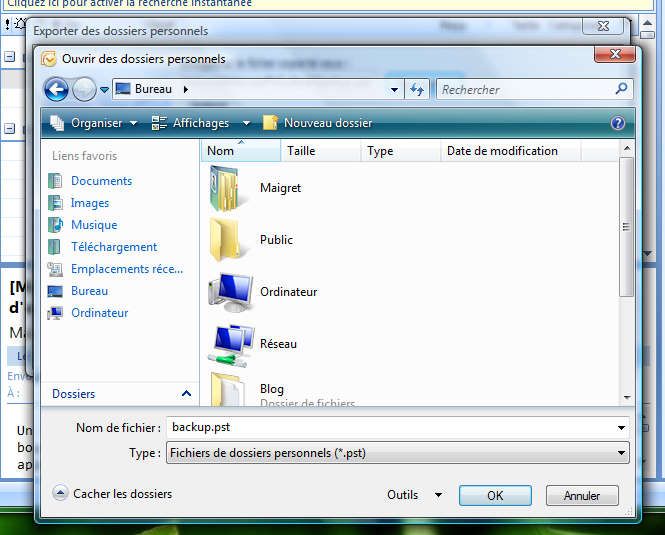Select the Maigret user folder icon

click(x=226, y=188)
